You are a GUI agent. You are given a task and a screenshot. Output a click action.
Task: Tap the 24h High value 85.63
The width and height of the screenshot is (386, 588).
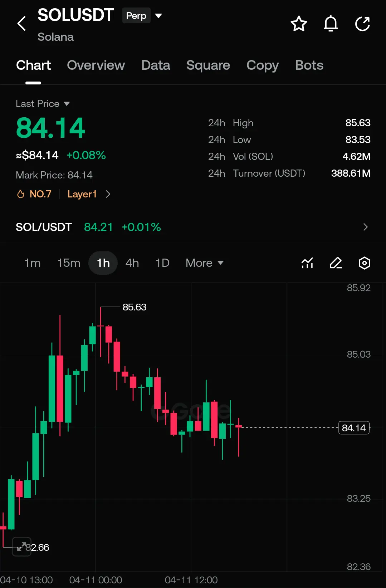[x=358, y=123]
